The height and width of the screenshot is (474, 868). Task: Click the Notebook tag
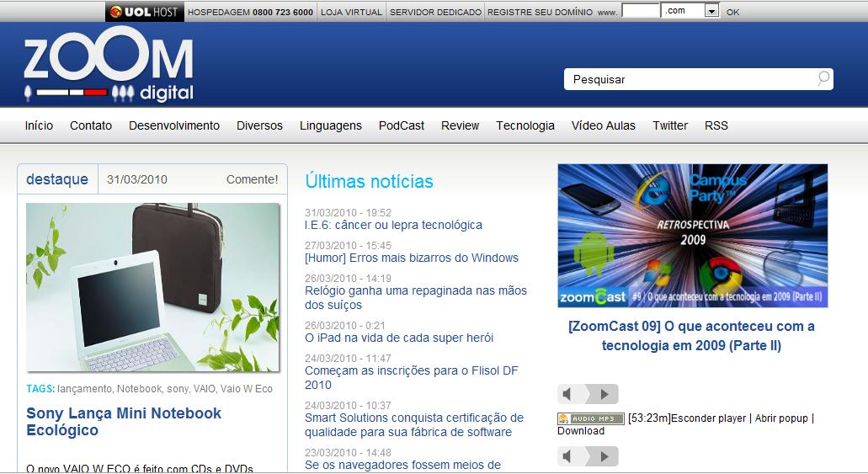click(140, 389)
